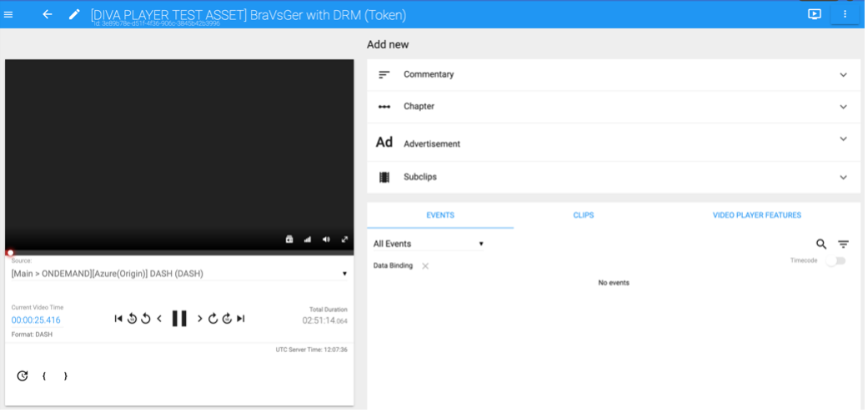Screen dimensions: 868x413
Task: Click the Ad advertisement icon
Action: (x=384, y=143)
